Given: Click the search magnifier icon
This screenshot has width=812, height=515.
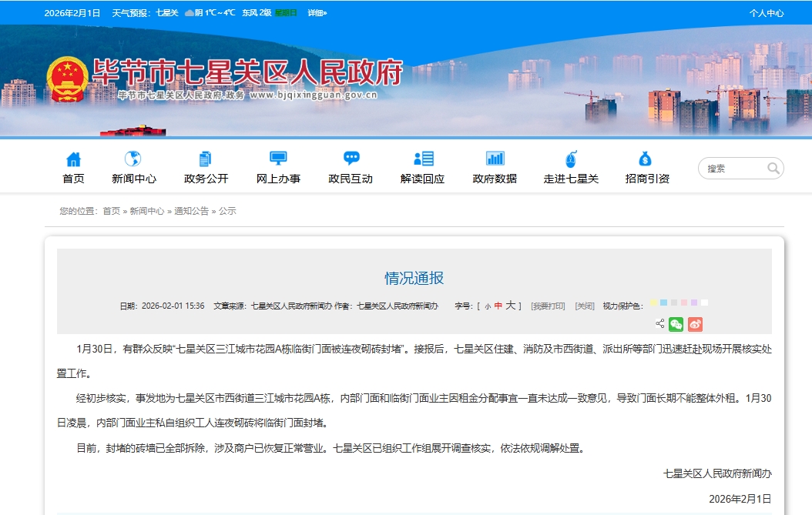Looking at the screenshot, I should coord(773,169).
